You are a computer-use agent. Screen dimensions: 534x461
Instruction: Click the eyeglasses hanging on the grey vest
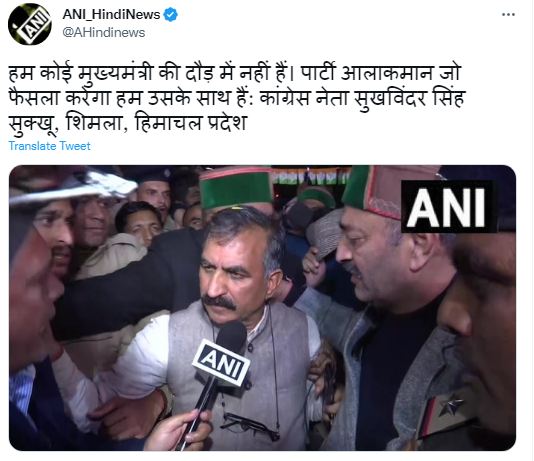click(x=250, y=426)
